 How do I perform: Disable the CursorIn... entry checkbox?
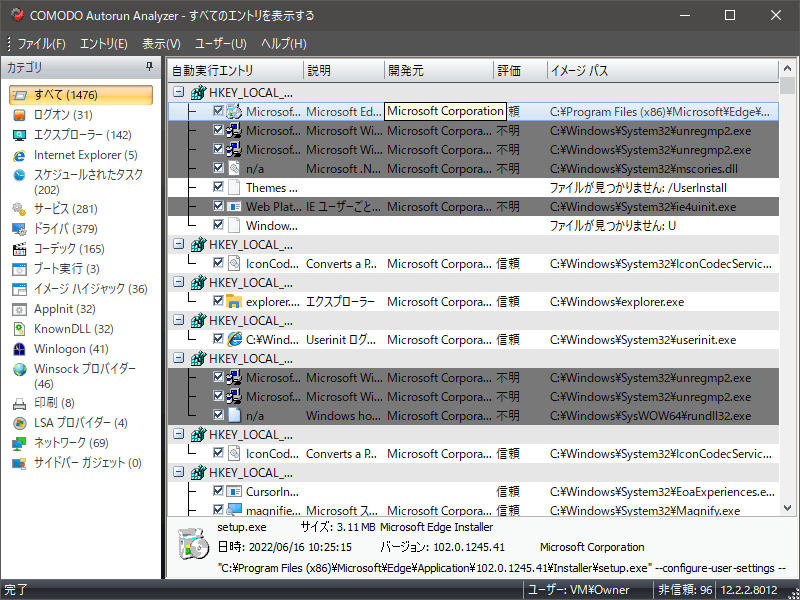(x=218, y=491)
